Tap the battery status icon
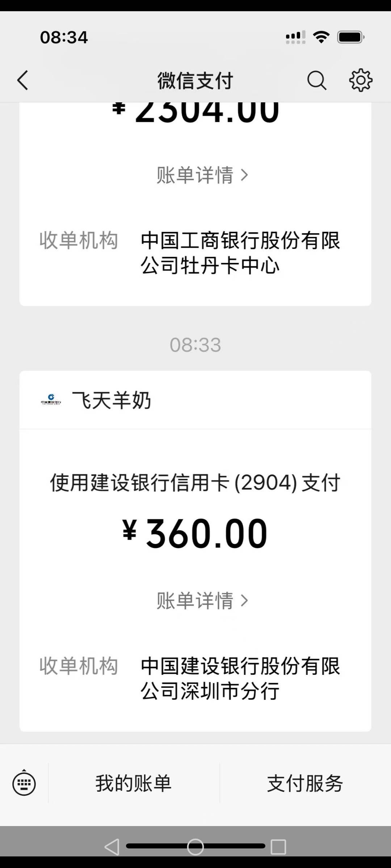The image size is (391, 868). [x=350, y=37]
